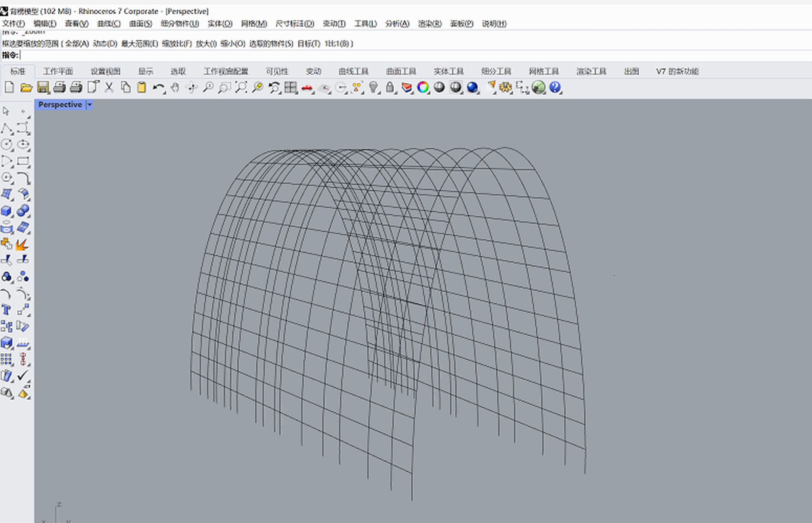
Task: Select the Undo arrow icon
Action: pyautogui.click(x=158, y=87)
